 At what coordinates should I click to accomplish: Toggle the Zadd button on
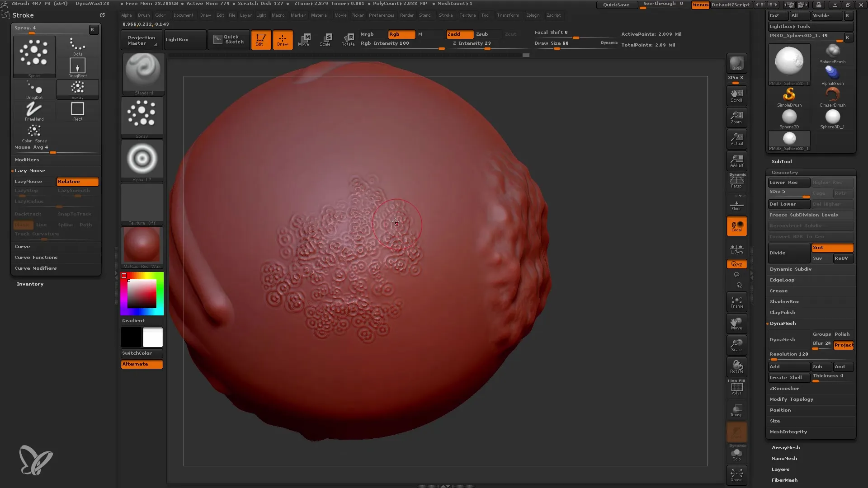(455, 33)
